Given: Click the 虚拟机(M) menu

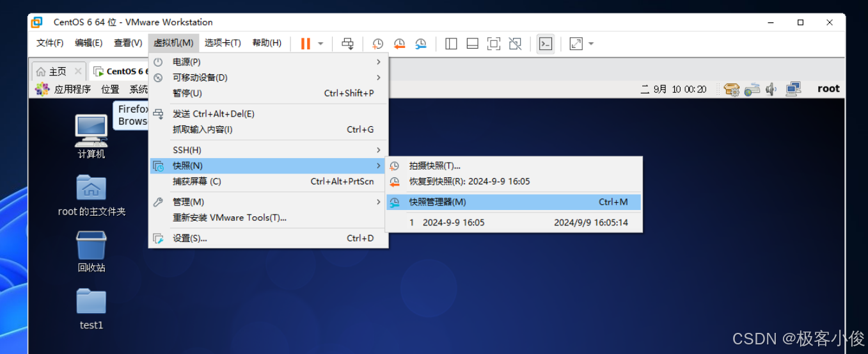Looking at the screenshot, I should (173, 43).
